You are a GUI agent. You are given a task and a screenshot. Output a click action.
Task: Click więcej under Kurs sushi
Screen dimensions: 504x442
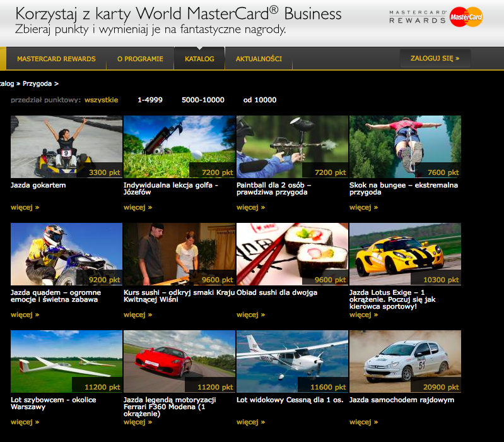[138, 314]
